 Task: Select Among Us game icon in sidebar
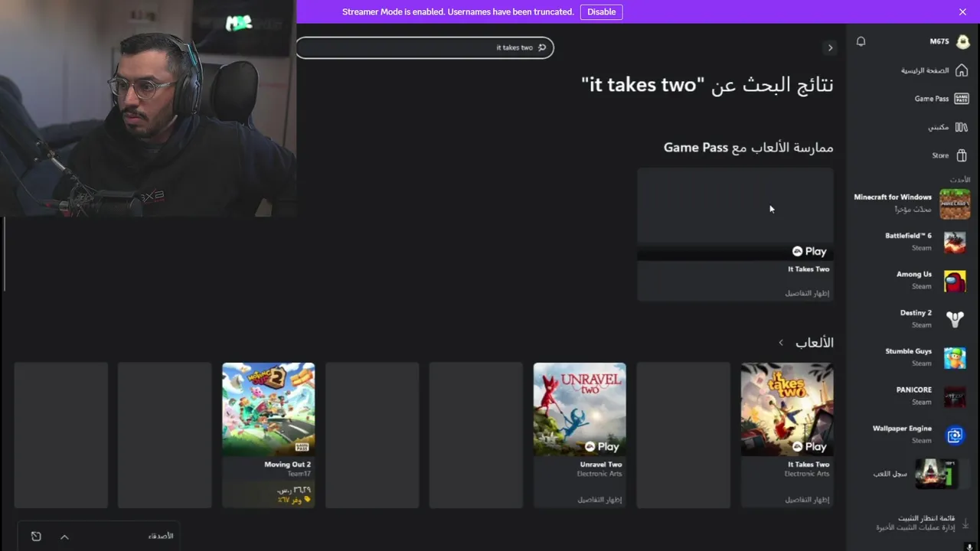955,280
